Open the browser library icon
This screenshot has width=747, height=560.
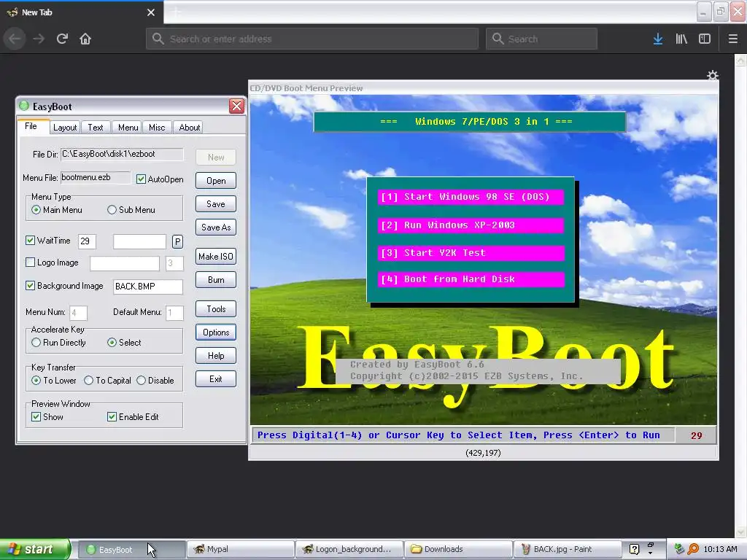tap(681, 39)
